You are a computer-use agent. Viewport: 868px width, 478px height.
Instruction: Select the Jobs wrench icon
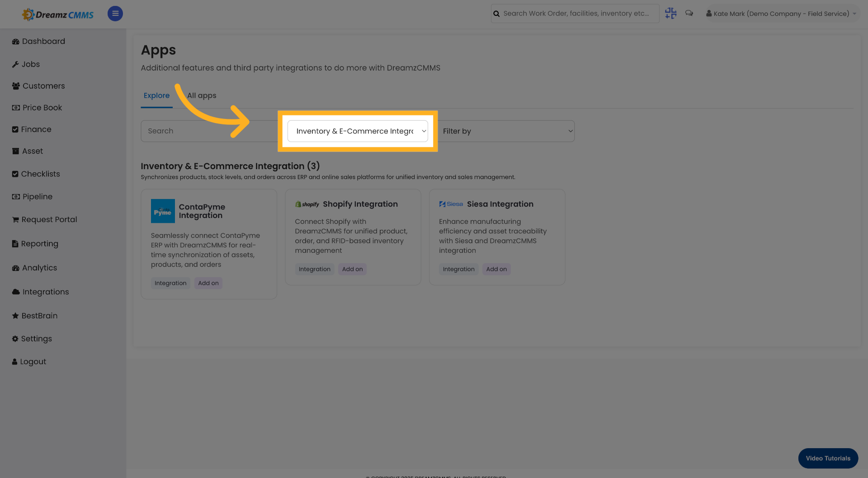point(15,64)
